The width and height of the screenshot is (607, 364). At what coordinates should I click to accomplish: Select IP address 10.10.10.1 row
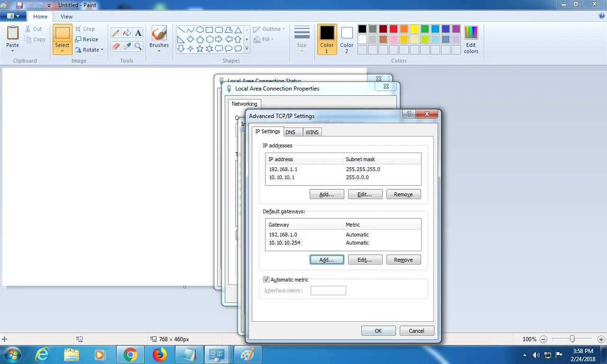click(x=343, y=177)
